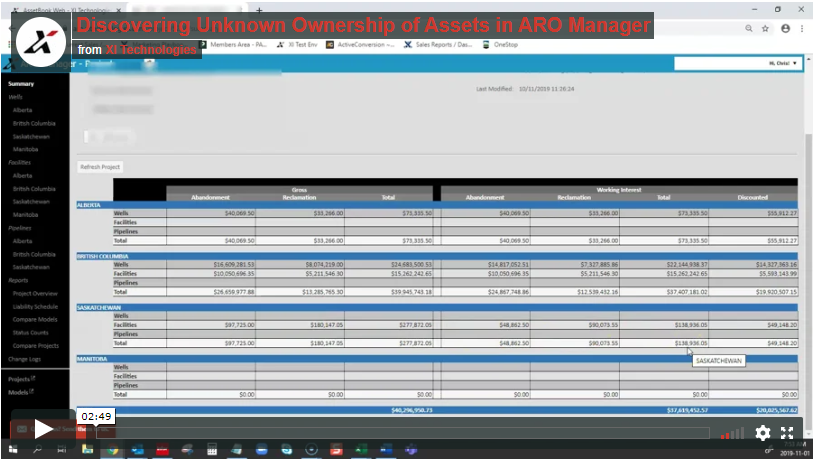Image resolution: width=821 pixels, height=461 pixels.
Task: Open Project Overview report
Action: (x=35, y=293)
